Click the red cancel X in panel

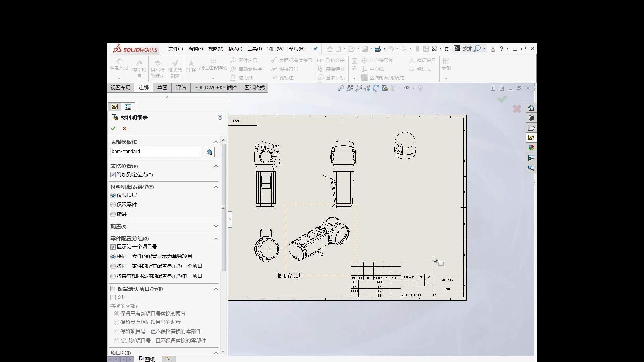(124, 128)
